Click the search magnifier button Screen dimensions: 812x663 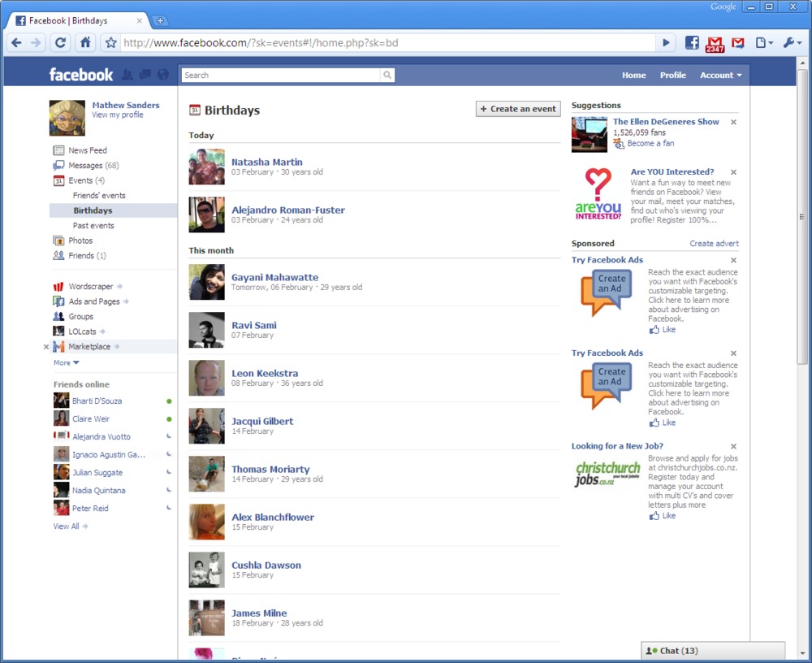tap(387, 76)
